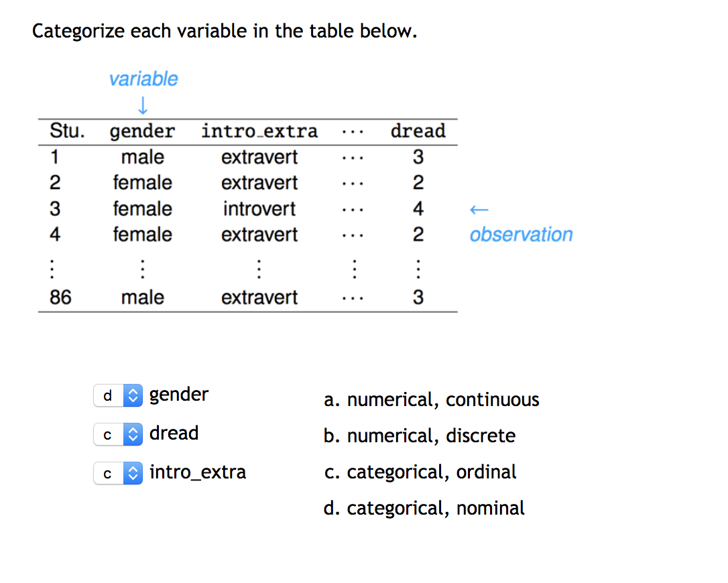Click the table cell showing introvert

point(259,208)
